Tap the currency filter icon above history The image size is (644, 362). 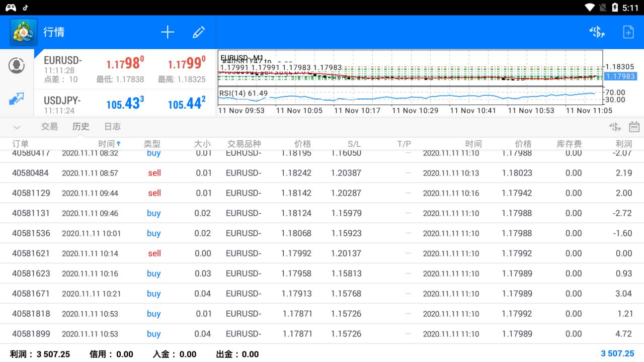click(615, 127)
